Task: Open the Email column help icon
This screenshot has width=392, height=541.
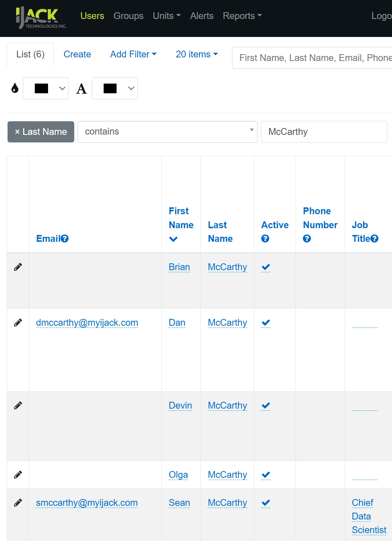Action: click(65, 238)
